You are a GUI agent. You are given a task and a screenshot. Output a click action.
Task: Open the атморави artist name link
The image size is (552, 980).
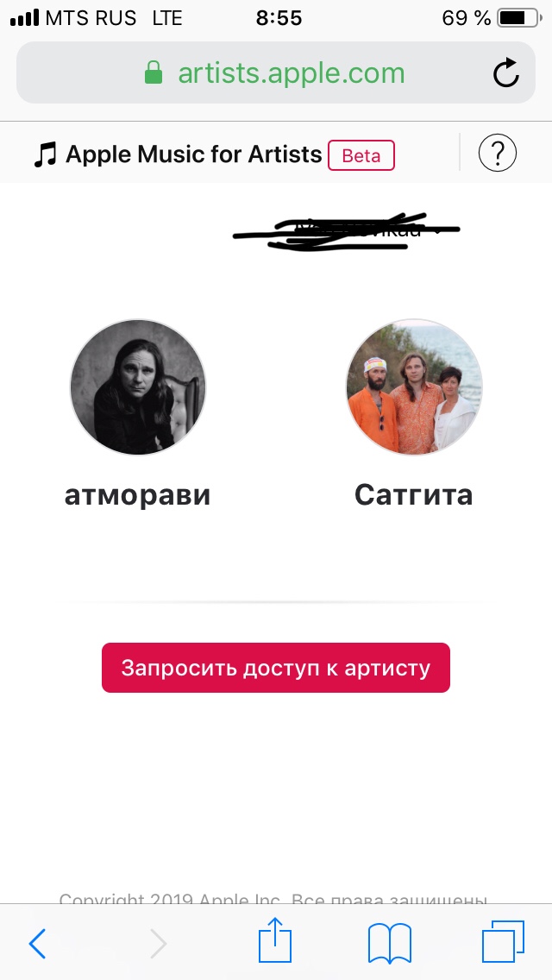[x=137, y=495]
